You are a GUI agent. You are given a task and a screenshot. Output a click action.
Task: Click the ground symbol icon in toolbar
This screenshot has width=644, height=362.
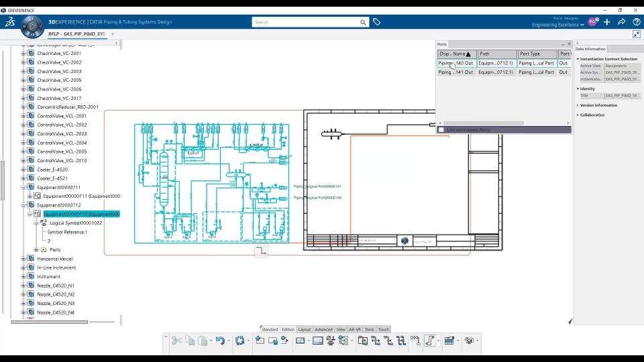(x=330, y=341)
